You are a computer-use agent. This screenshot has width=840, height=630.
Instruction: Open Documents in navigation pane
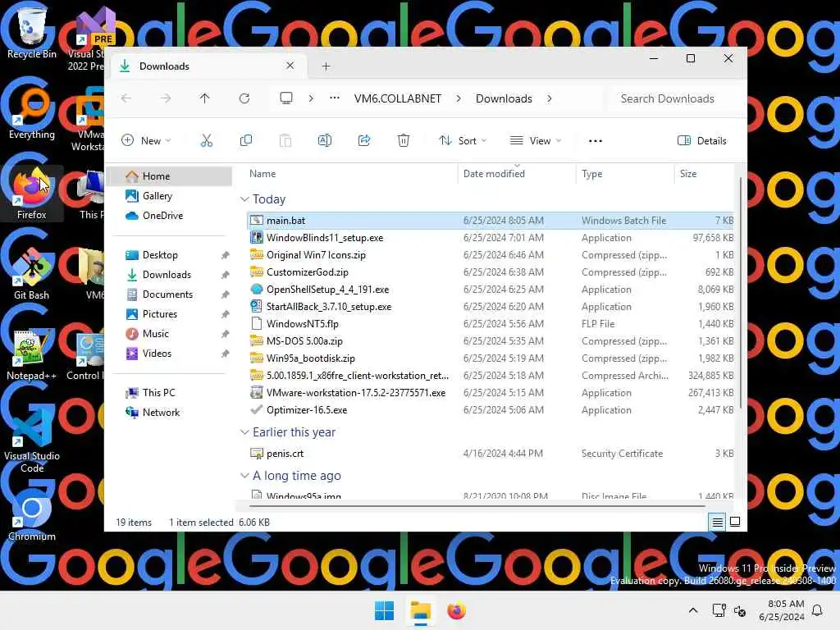[x=169, y=294]
